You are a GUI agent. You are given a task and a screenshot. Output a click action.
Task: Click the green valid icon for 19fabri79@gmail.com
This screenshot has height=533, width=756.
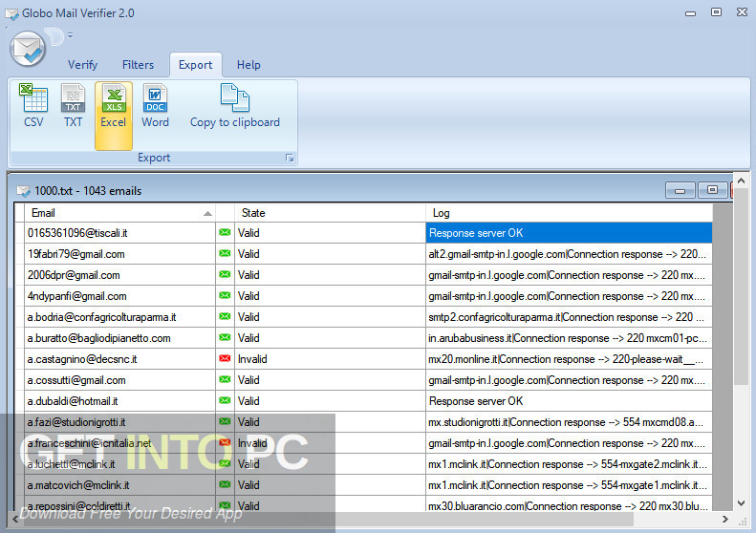tap(225, 253)
